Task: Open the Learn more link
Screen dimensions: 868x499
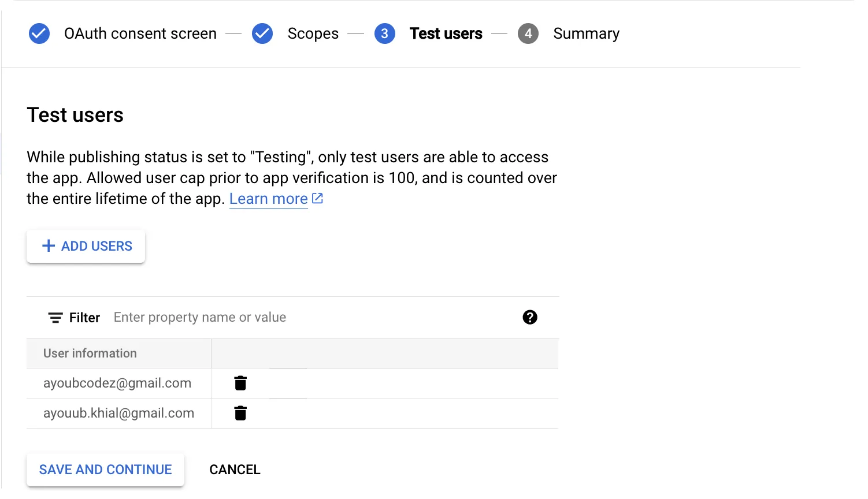Action: (269, 199)
